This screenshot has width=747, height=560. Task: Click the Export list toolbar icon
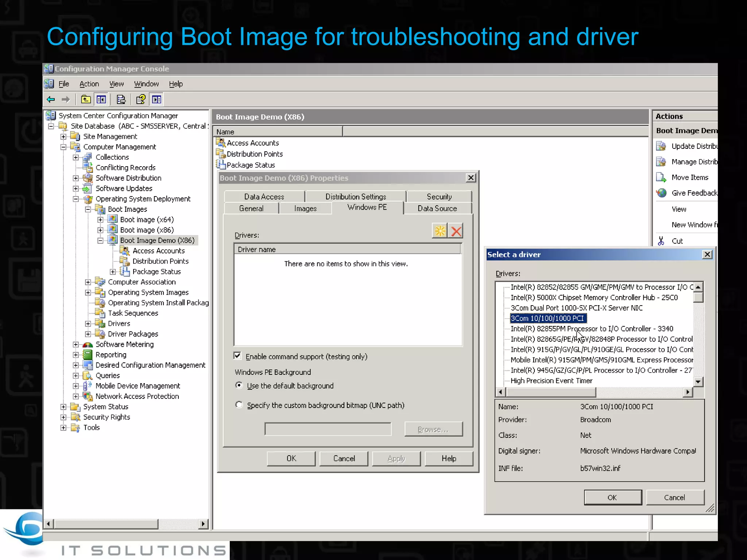point(121,99)
